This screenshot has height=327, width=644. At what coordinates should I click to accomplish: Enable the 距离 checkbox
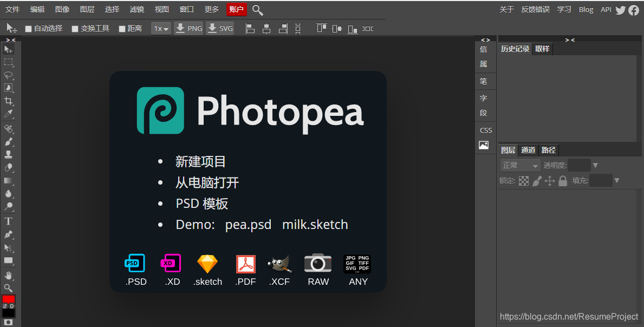(x=122, y=29)
